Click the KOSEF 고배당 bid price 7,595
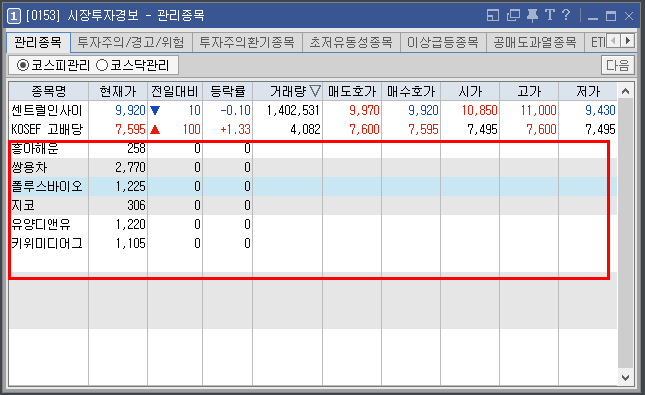Viewport: 645px width, 395px height. (423, 130)
